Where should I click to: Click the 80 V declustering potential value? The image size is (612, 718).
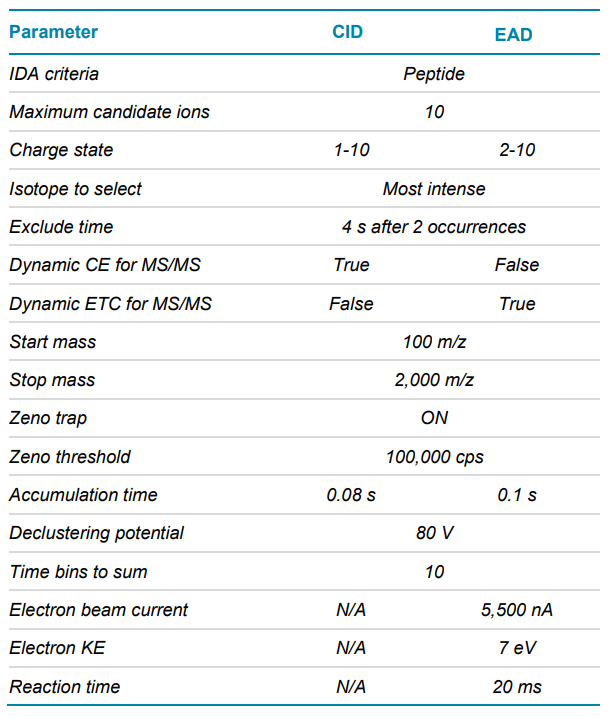coord(434,533)
